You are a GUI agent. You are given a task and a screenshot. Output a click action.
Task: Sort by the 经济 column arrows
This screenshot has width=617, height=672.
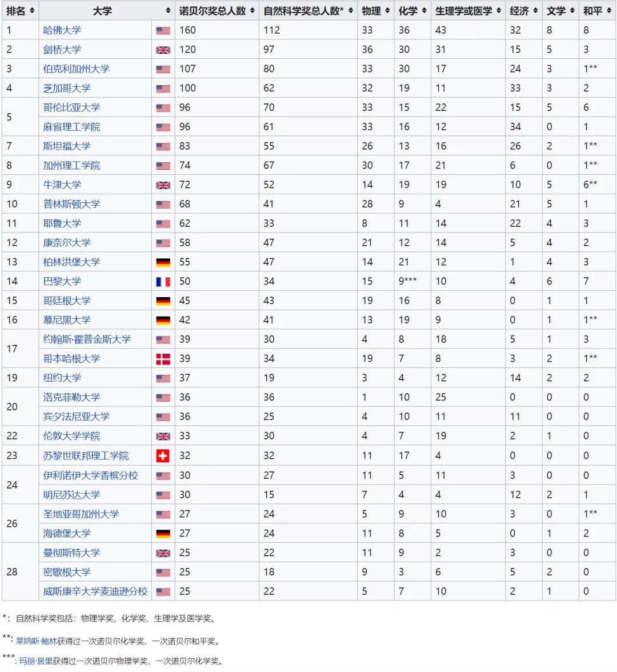(535, 11)
